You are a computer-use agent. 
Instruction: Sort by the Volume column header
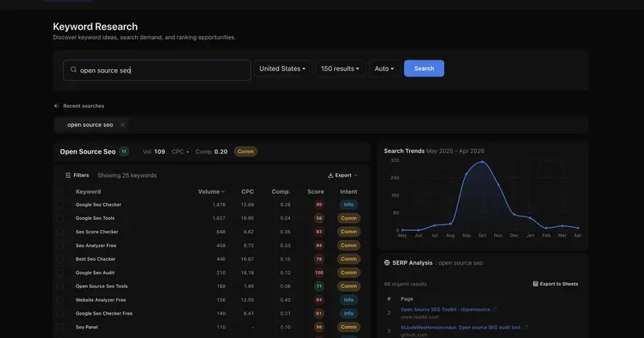(211, 192)
